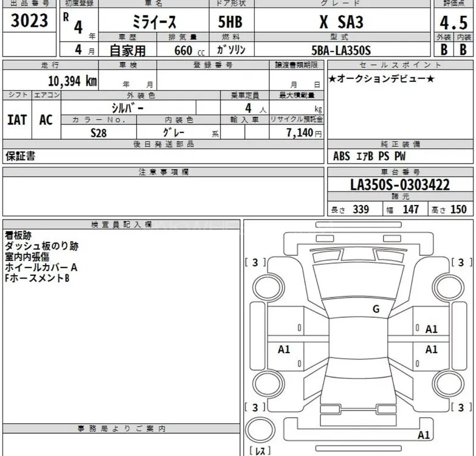The image size is (476, 456).
Task: Select the 登録番号 header
Action: (213, 65)
